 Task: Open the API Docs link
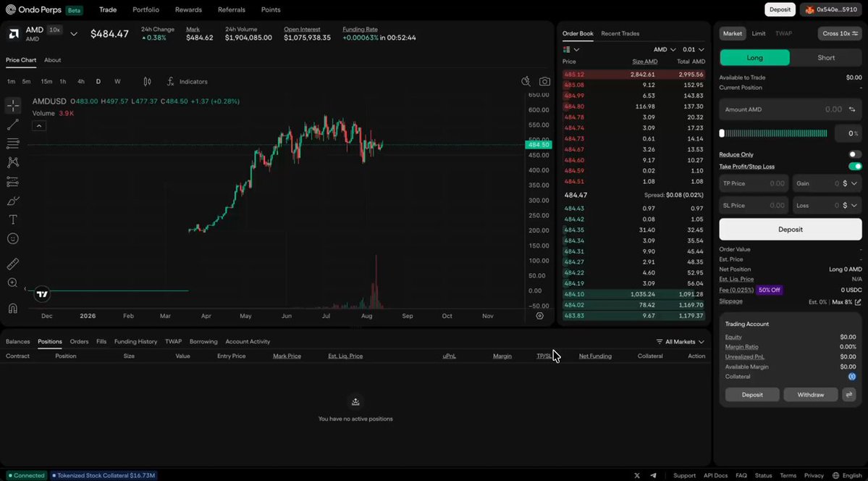click(x=715, y=475)
